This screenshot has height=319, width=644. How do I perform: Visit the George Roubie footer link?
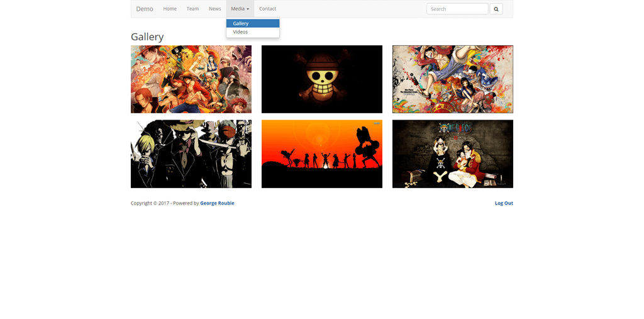tap(217, 203)
